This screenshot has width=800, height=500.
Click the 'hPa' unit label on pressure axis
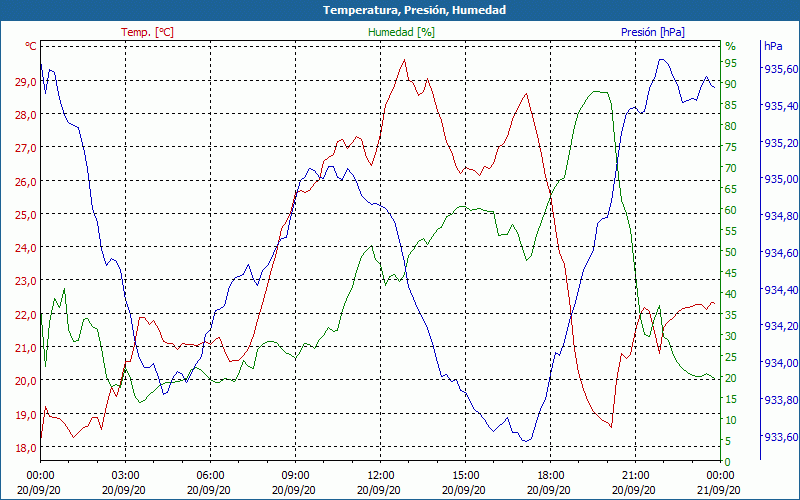[x=773, y=46]
